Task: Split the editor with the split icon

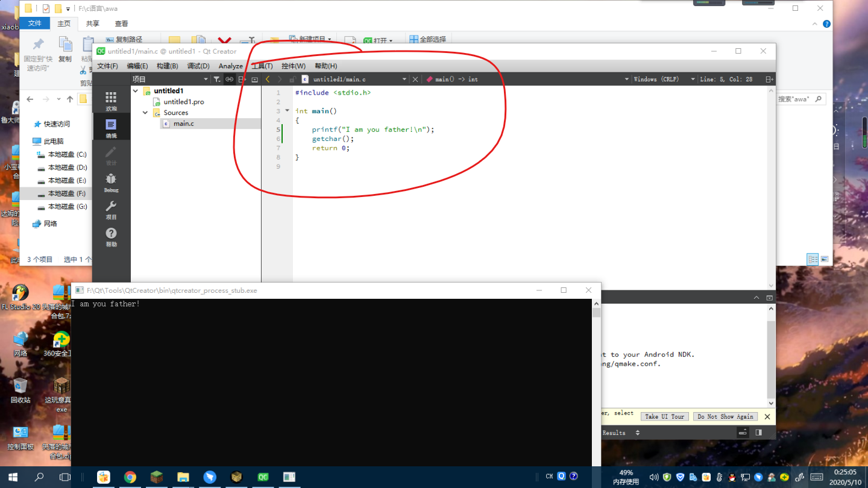Action: (x=769, y=79)
